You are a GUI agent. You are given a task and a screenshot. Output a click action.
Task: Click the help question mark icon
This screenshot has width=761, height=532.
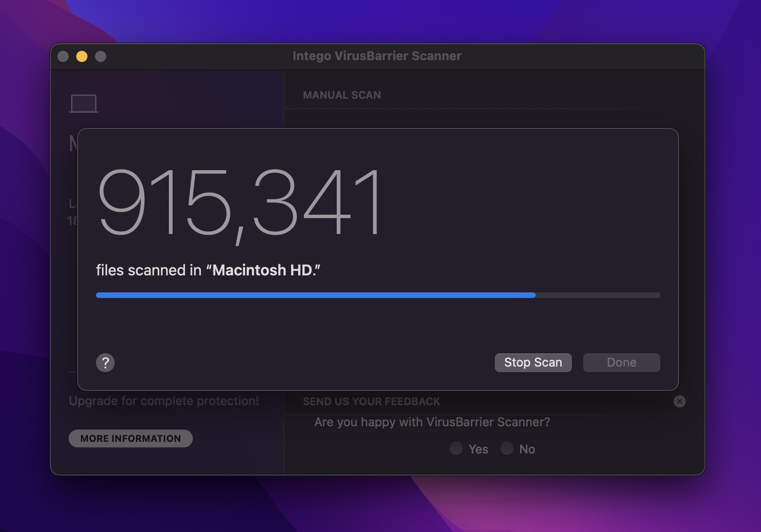[x=106, y=363]
